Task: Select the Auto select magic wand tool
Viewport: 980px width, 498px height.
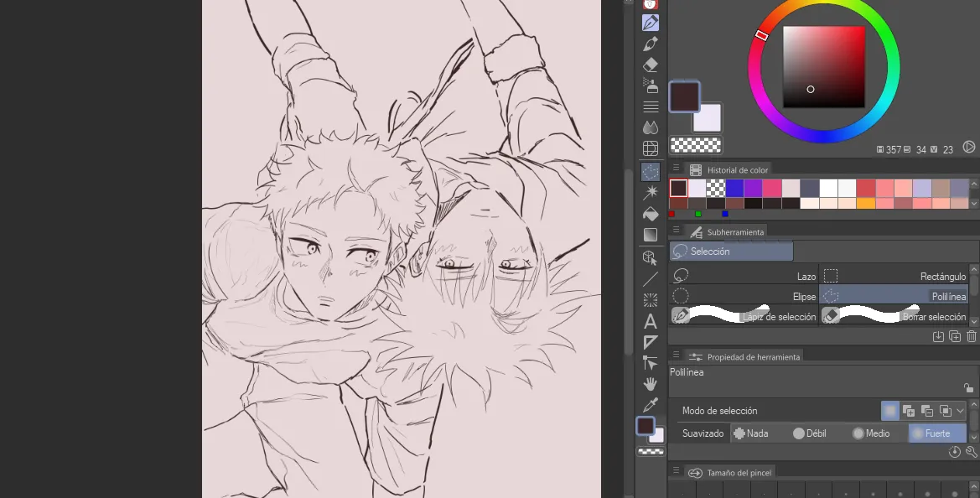Action: click(x=650, y=193)
